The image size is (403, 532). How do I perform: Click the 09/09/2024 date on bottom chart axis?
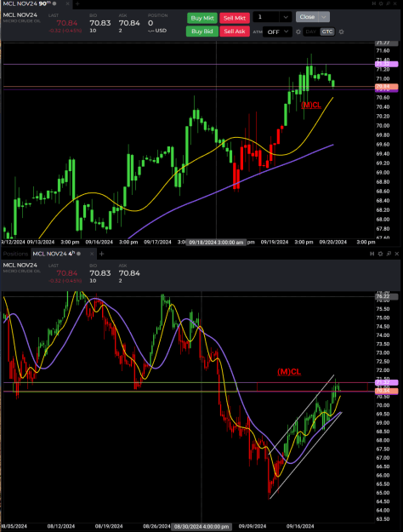(253, 526)
